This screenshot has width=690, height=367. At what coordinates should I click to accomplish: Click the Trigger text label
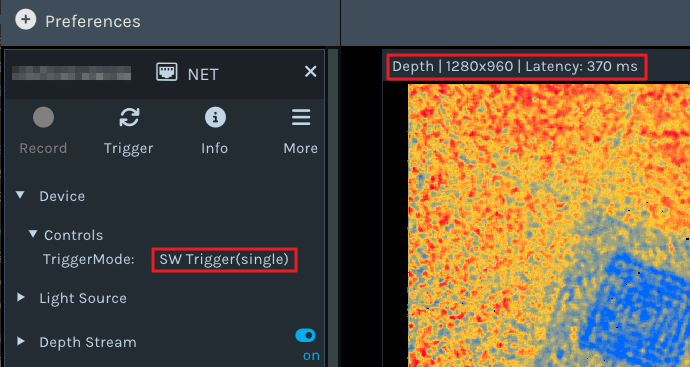pos(128,148)
